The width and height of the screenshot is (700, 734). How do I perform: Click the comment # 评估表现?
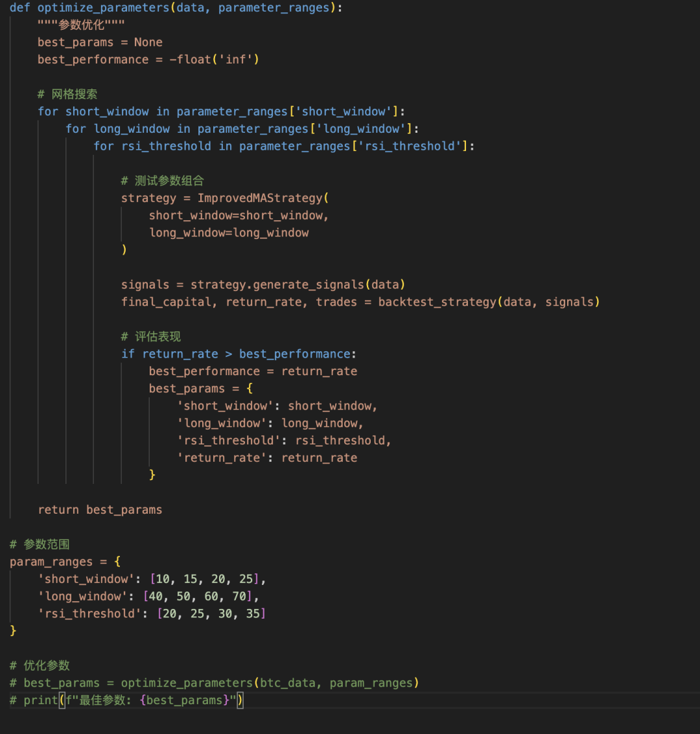[151, 337]
